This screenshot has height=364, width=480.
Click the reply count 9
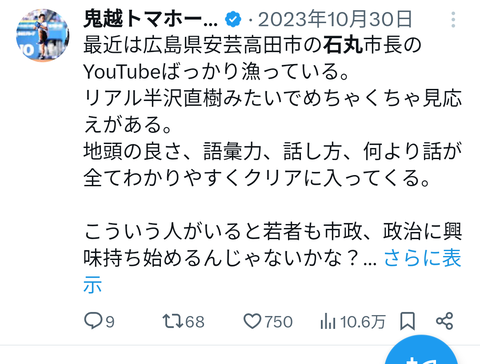(110, 322)
